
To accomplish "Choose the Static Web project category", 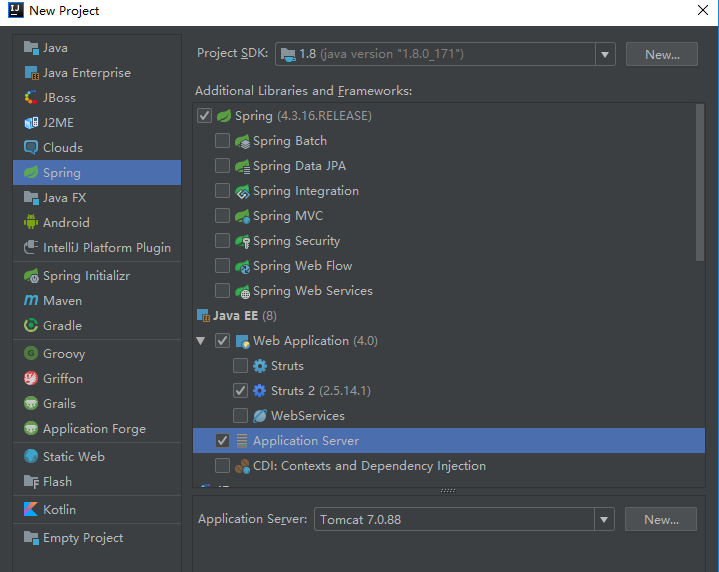I will pos(73,456).
